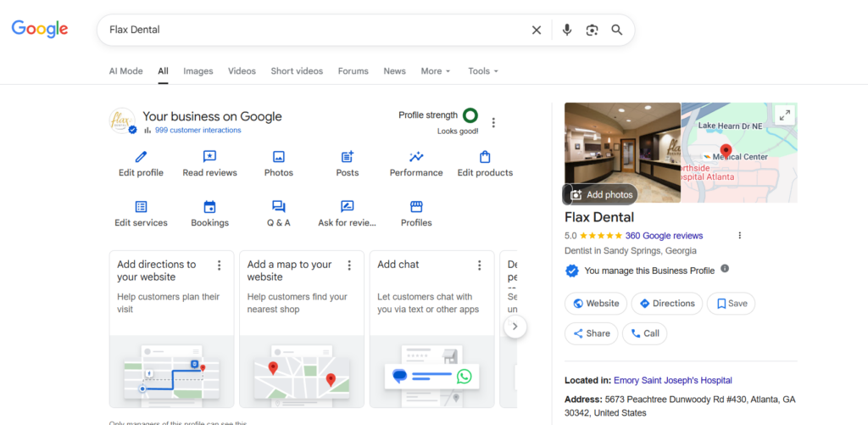Viewport: 868px width, 425px height.
Task: Open Read reviews from business panel
Action: [x=209, y=157]
